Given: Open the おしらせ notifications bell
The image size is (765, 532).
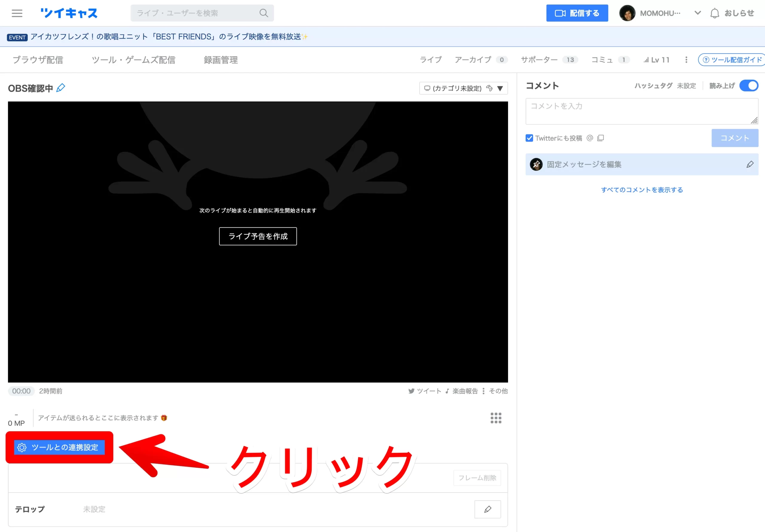Looking at the screenshot, I should tap(714, 13).
